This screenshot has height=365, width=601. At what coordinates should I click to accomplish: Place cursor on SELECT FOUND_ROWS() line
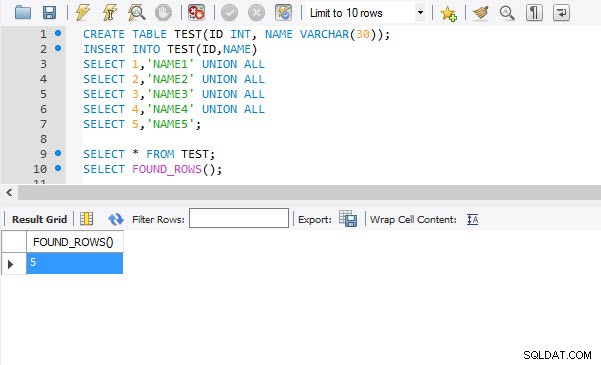click(x=152, y=169)
